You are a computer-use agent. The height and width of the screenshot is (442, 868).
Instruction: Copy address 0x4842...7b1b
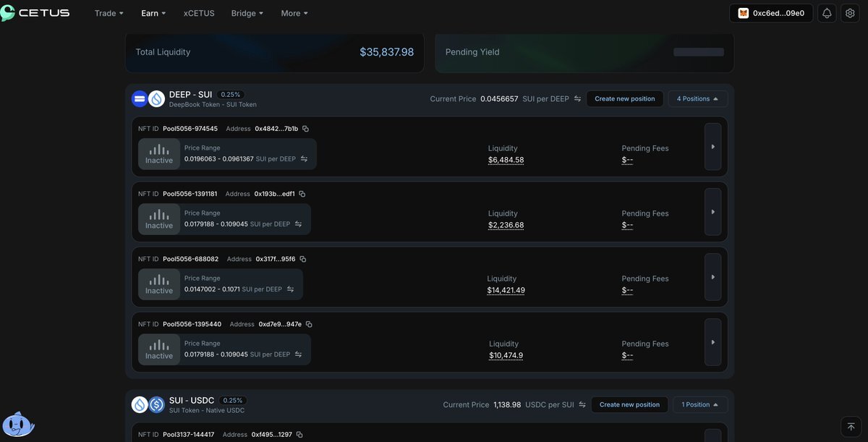[x=305, y=129]
